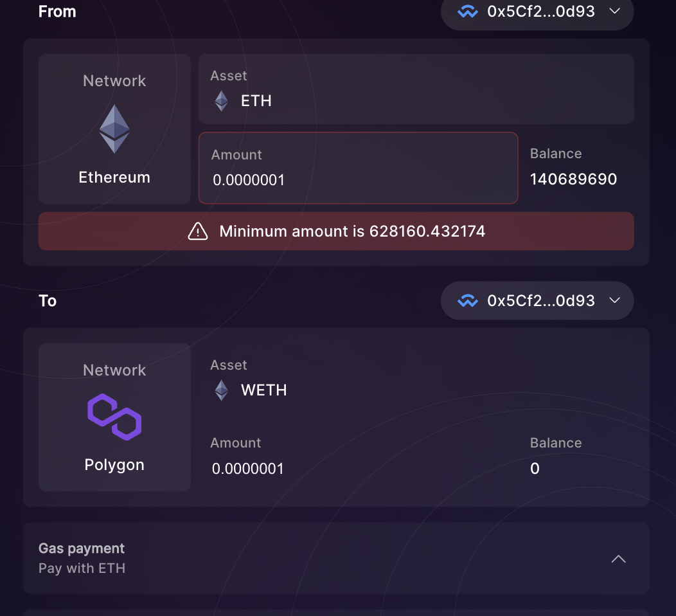Select the ETH asset token icon
The height and width of the screenshot is (616, 676).
pyautogui.click(x=220, y=100)
